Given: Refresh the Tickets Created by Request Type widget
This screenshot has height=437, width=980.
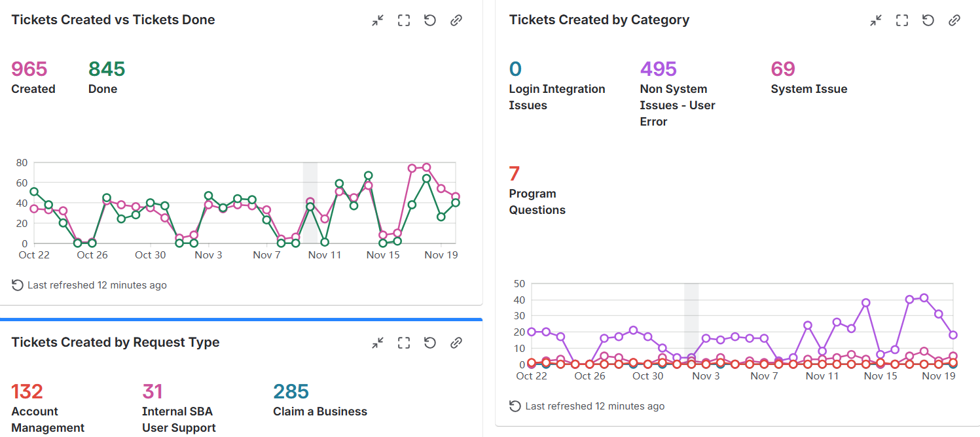Looking at the screenshot, I should (430, 343).
